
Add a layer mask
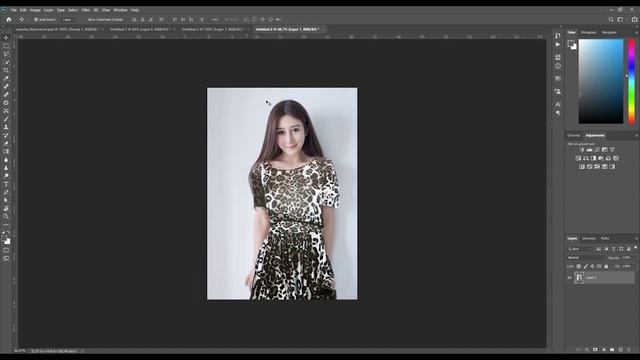pos(595,350)
